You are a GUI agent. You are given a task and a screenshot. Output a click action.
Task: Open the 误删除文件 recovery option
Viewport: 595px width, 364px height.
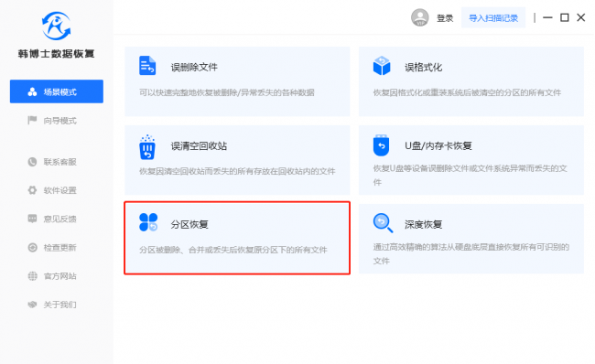237,81
